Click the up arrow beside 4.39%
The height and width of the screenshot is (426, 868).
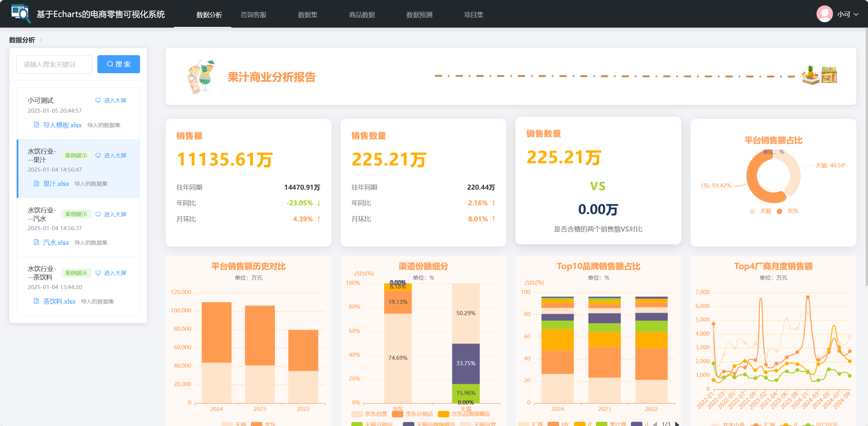(x=319, y=219)
